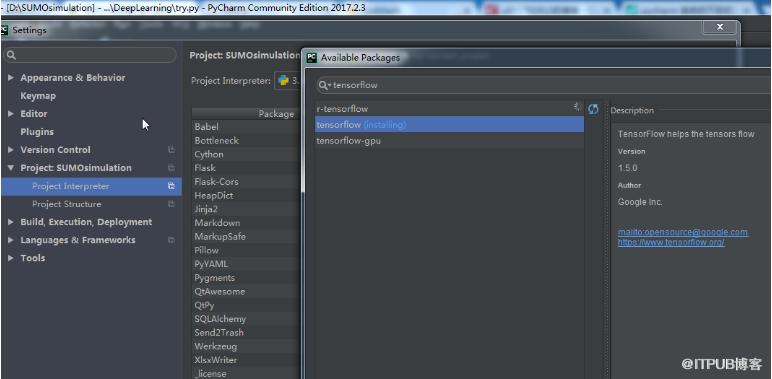Click the loading spinner in the package list
The width and height of the screenshot is (772, 379).
coord(577,106)
